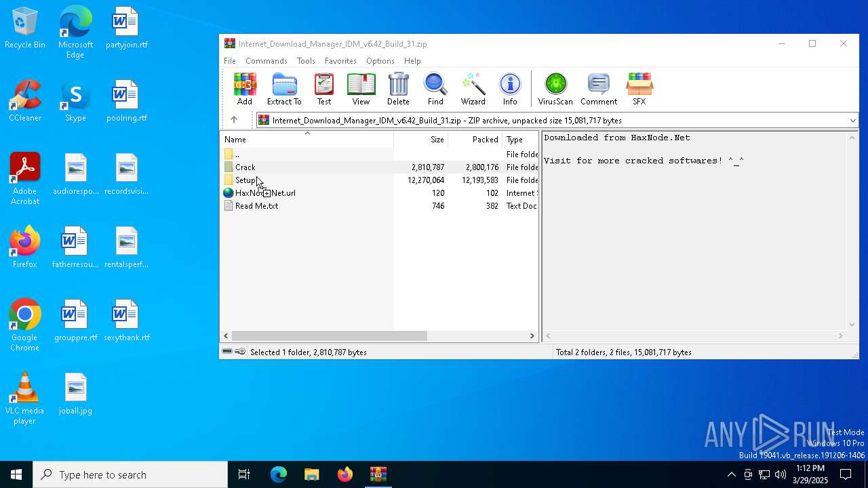The width and height of the screenshot is (868, 488).
Task: Click the comment text pane
Action: (x=694, y=230)
